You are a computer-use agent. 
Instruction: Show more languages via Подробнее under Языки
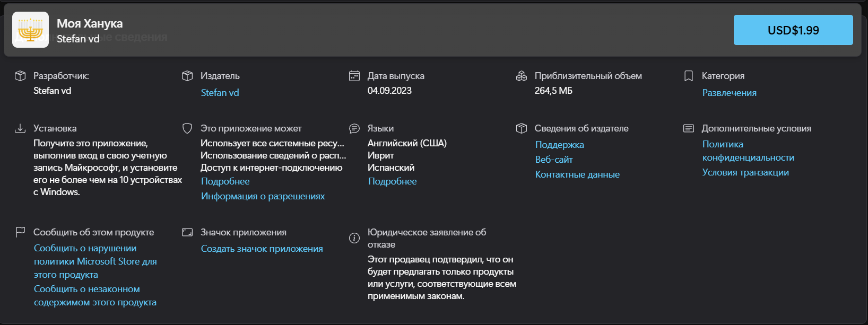click(392, 181)
